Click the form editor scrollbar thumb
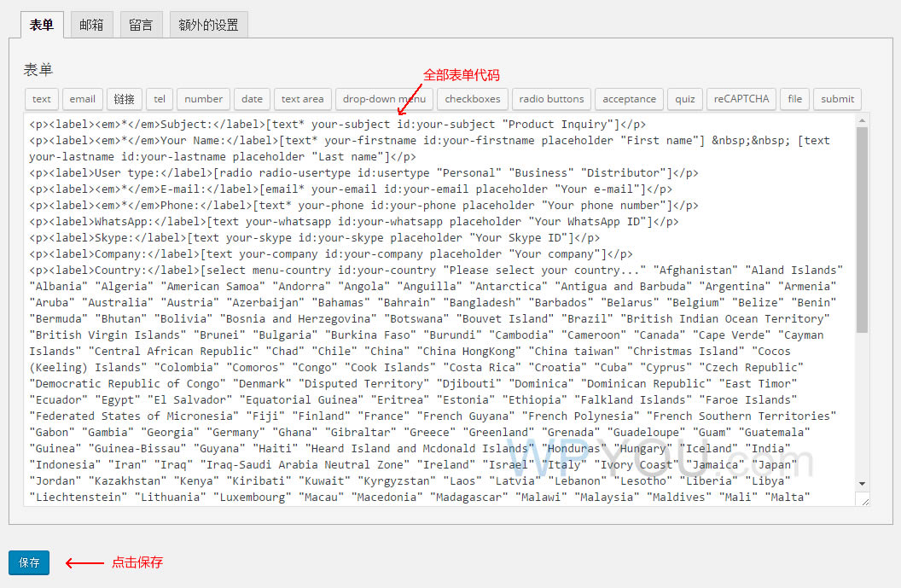 (x=862, y=230)
